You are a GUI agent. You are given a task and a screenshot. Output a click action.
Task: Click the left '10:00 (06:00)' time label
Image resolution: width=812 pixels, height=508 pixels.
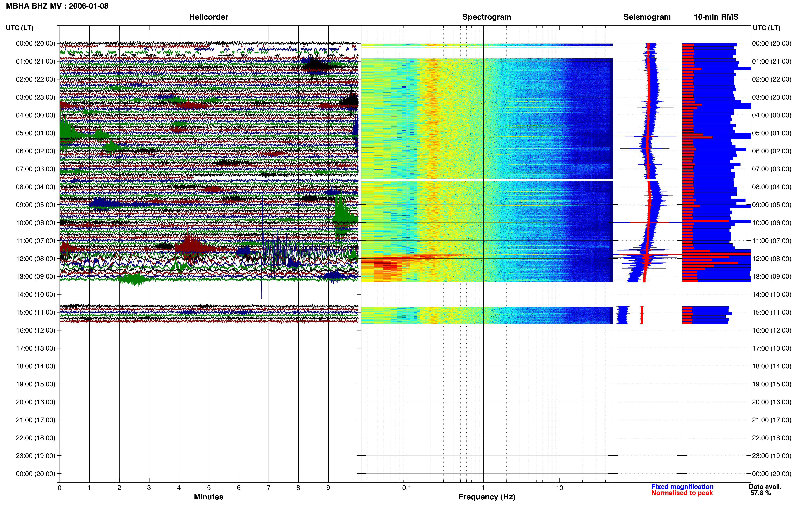click(x=36, y=223)
